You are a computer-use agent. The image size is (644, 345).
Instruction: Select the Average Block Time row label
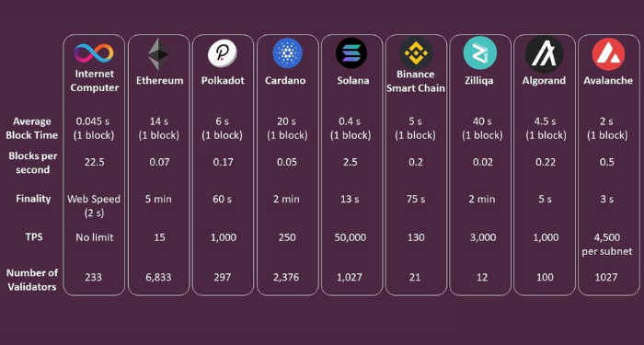[32, 128]
